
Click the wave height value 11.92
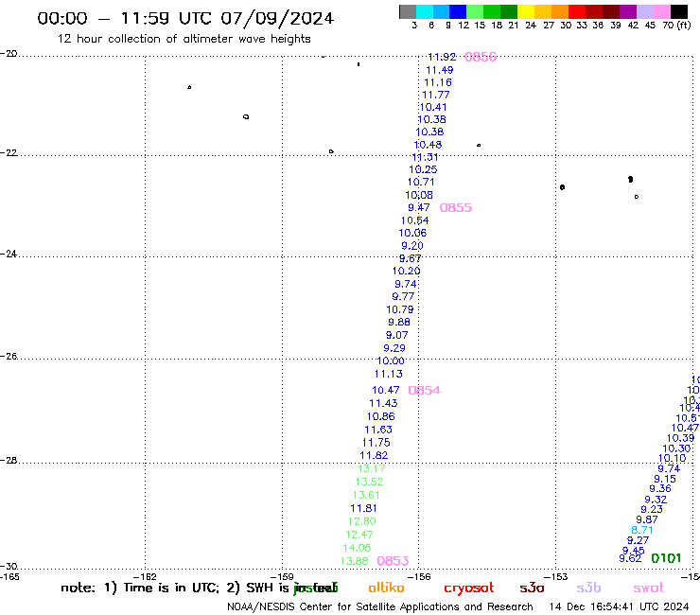point(442,57)
